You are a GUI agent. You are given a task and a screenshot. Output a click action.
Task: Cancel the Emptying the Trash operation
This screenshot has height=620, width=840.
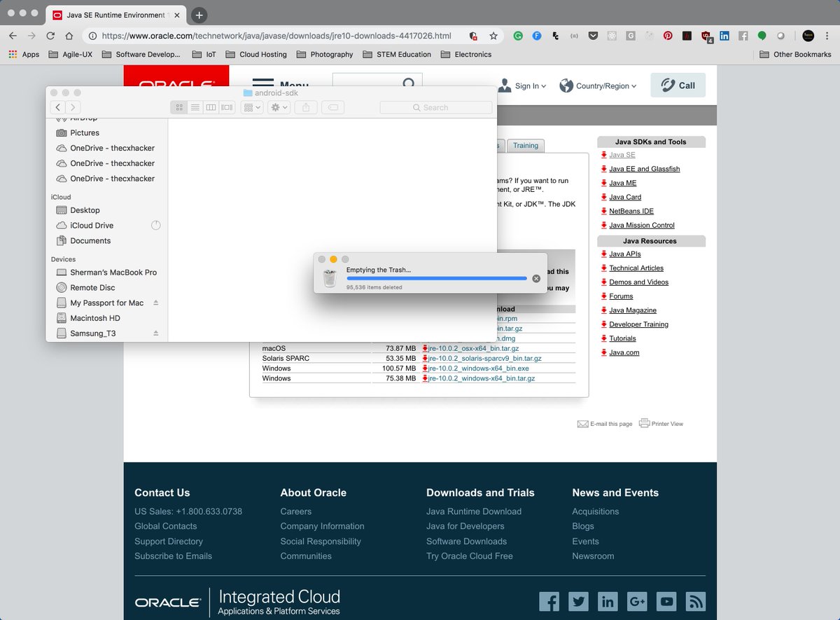click(536, 278)
